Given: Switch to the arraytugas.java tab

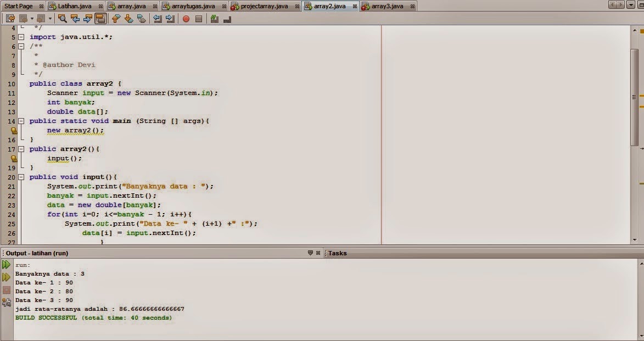Looking at the screenshot, I should pyautogui.click(x=193, y=6).
